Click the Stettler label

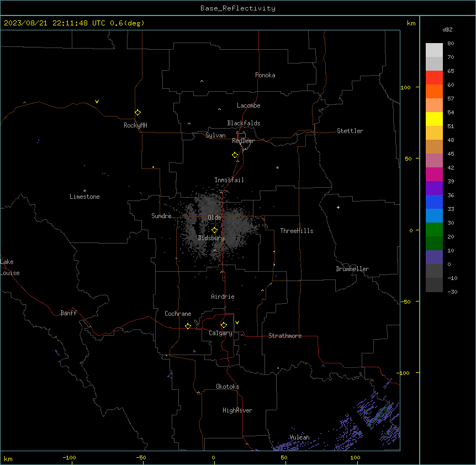350,131
